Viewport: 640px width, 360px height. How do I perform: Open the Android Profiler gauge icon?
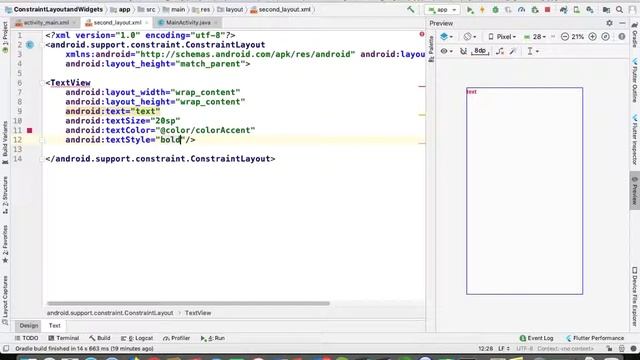pyautogui.click(x=521, y=10)
